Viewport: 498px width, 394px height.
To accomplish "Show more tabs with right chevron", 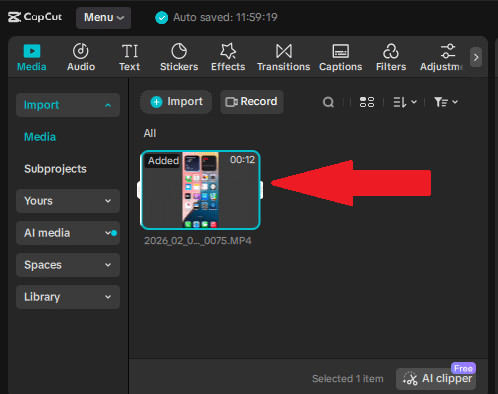I will (476, 57).
